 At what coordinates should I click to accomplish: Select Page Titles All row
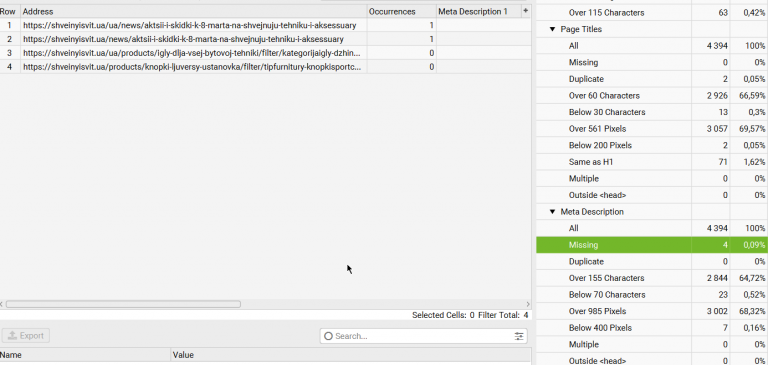[x=652, y=46]
